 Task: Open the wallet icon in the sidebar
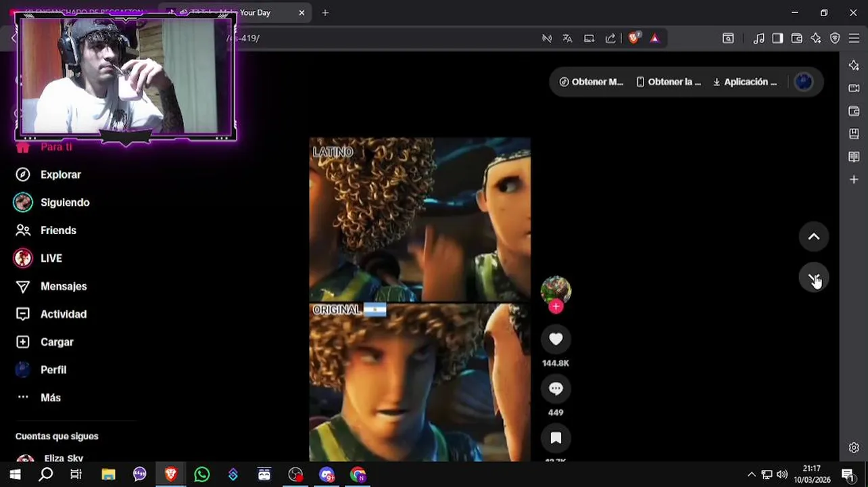click(854, 111)
